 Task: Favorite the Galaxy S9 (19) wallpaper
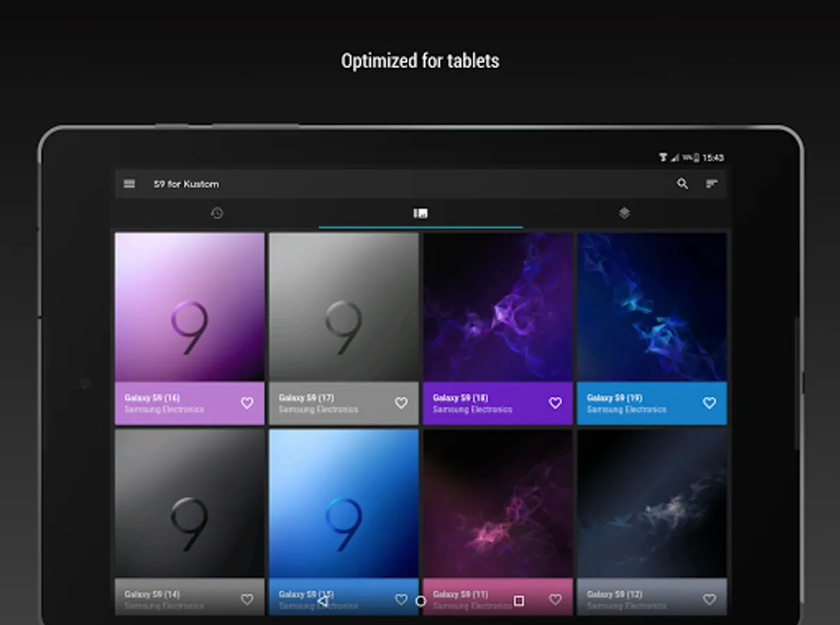[x=709, y=403]
